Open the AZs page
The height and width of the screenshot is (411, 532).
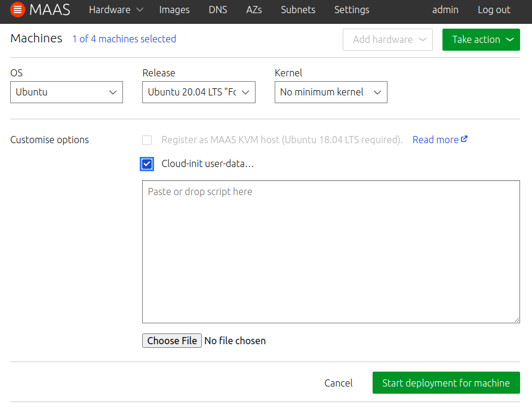point(254,10)
